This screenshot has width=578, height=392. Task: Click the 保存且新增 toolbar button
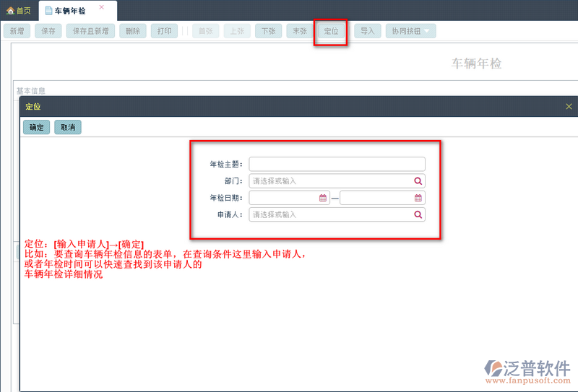[x=90, y=31]
